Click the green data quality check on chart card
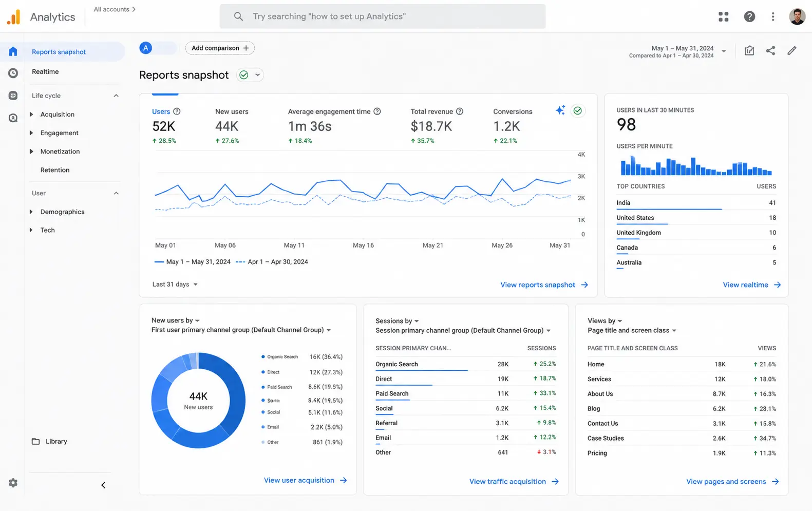 [x=578, y=110]
